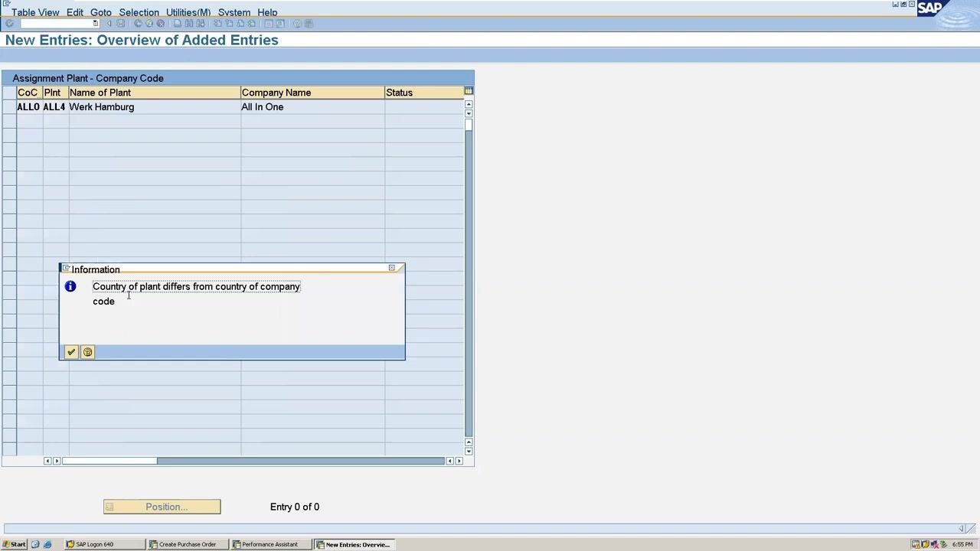Select the ALL0 row using its row selector
This screenshot has height=551, width=980.
(9, 107)
